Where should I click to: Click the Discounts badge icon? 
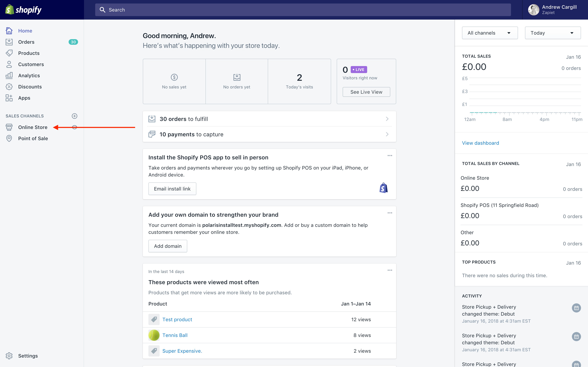[9, 87]
